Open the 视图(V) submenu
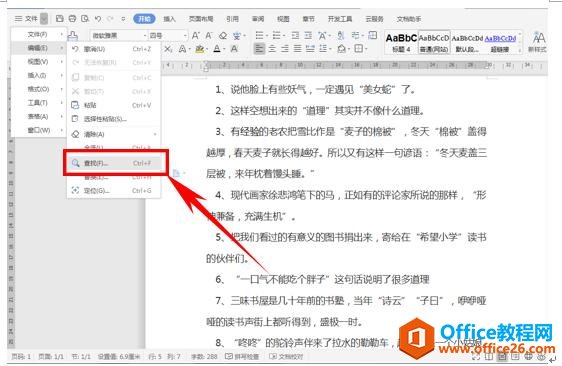This screenshot has width=562, height=366. pos(38,62)
